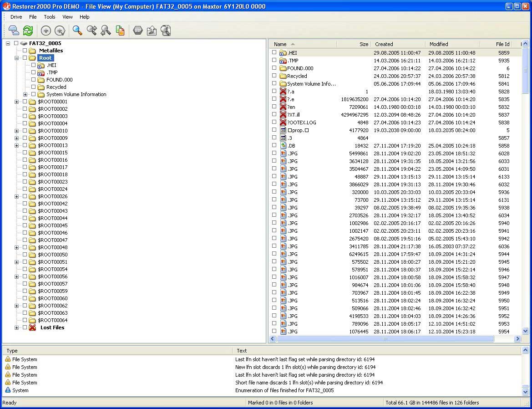The image size is (532, 409).
Task: Click the drives/connect toolbar icon
Action: tap(14, 31)
